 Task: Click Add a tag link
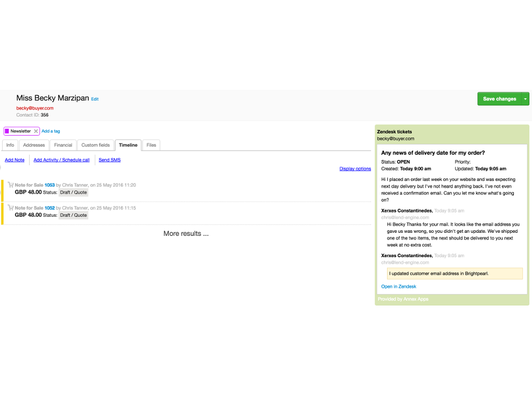(x=50, y=131)
